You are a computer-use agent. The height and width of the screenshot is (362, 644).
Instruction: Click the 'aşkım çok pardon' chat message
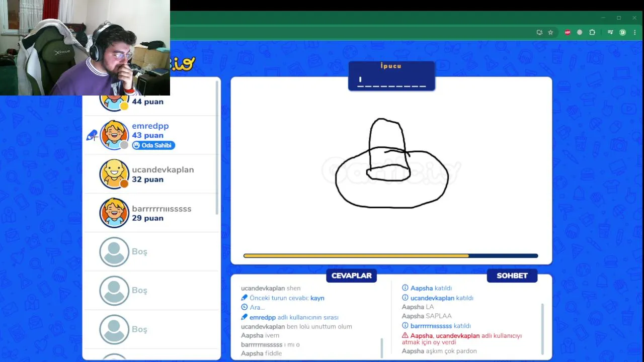(451, 351)
